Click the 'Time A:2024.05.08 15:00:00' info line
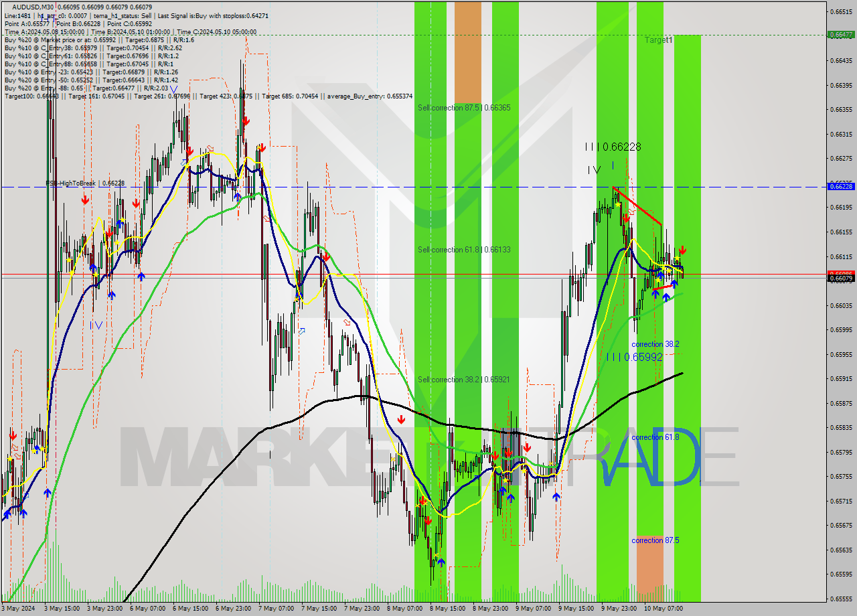 [x=130, y=31]
